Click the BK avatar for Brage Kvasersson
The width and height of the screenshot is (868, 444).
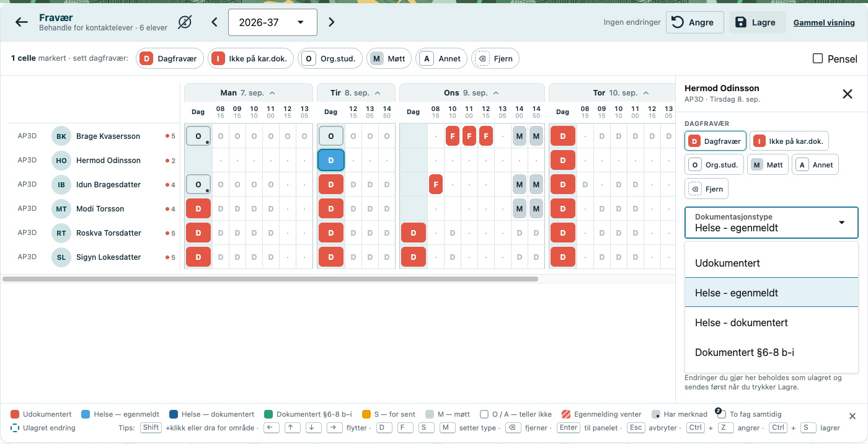61,136
